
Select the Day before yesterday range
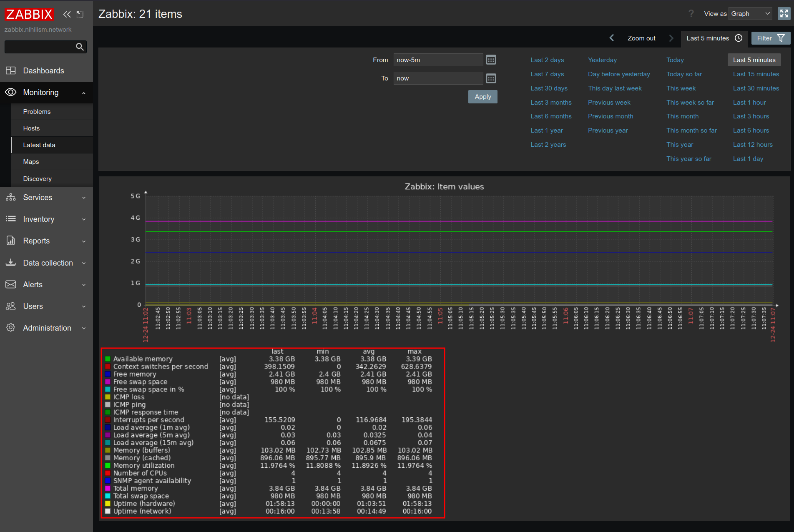click(619, 74)
